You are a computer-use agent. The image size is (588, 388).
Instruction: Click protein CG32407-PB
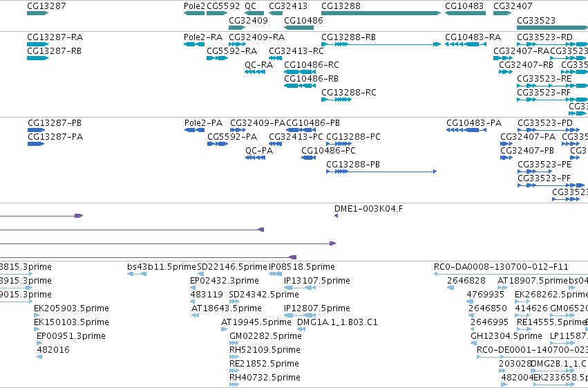pos(527,151)
